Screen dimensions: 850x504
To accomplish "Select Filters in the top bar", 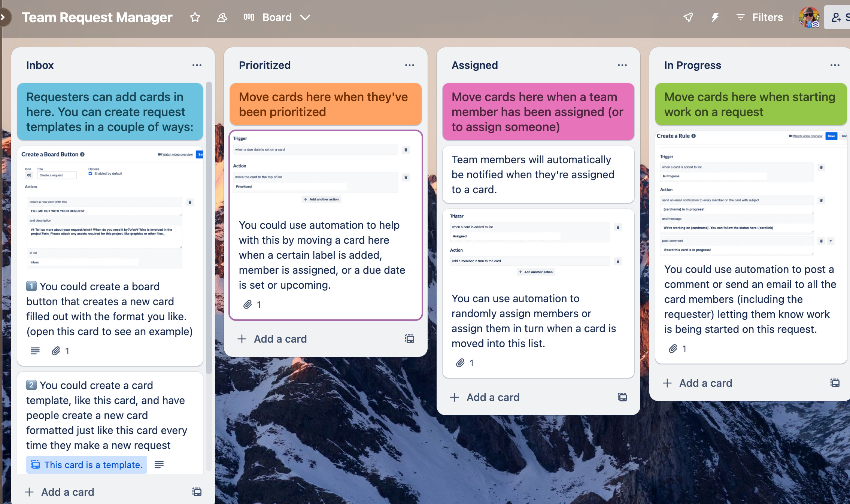I will coord(766,17).
